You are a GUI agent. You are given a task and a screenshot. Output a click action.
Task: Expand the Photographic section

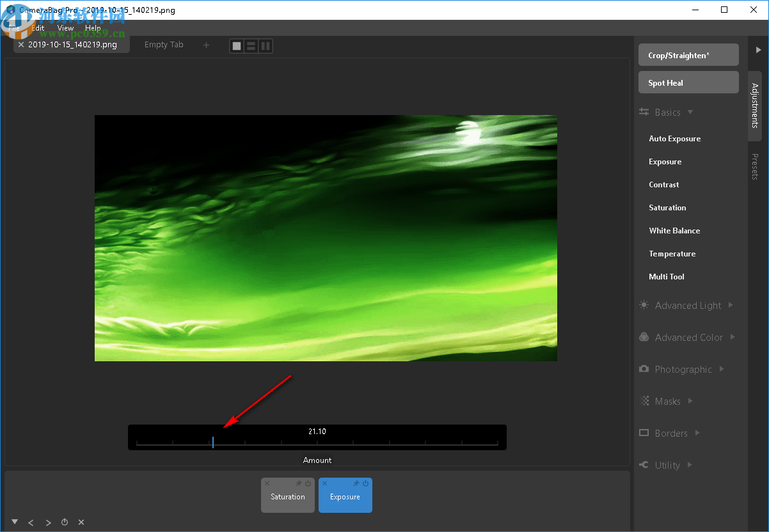[x=683, y=370]
